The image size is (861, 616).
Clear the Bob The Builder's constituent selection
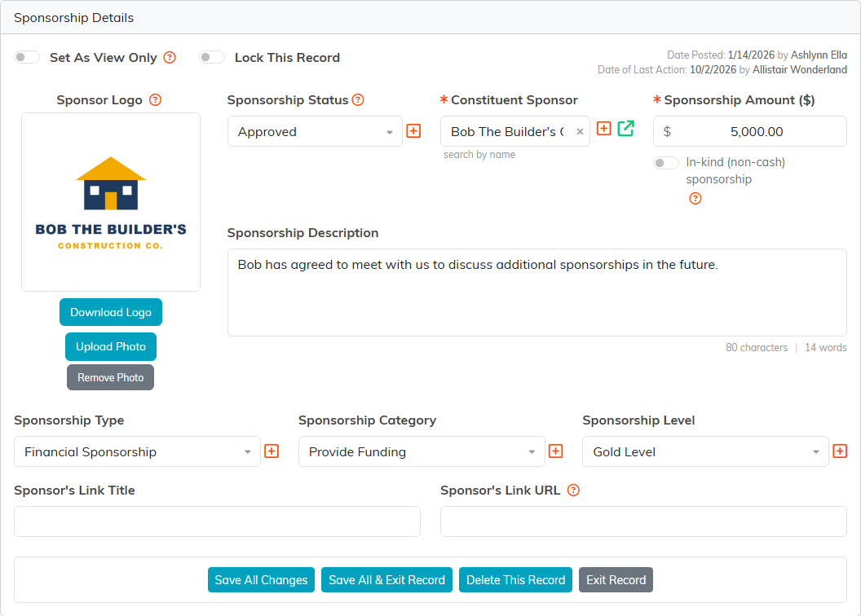coord(580,132)
